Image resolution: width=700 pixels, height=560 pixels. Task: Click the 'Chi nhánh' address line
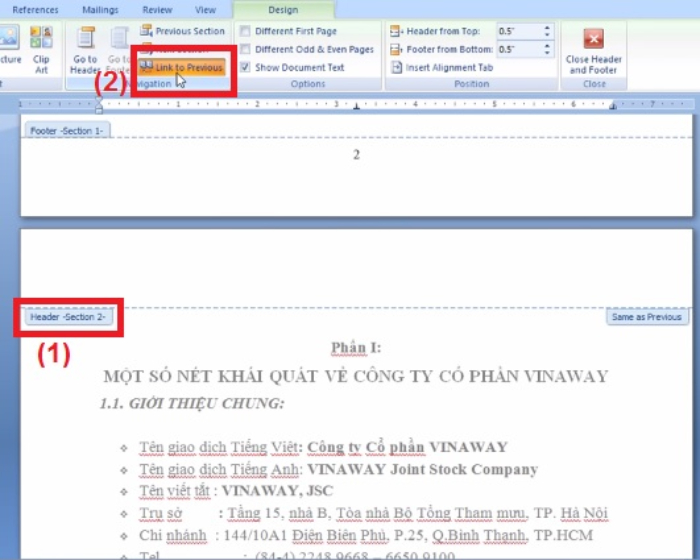coord(366,535)
